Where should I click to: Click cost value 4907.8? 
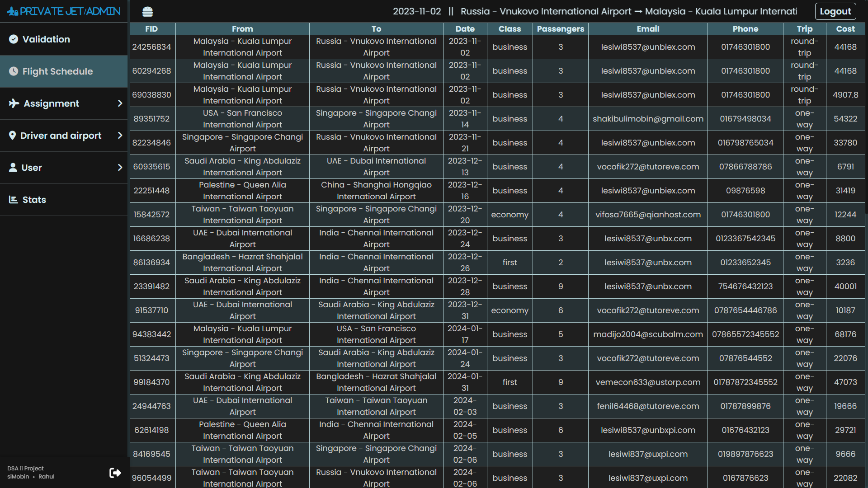click(x=845, y=95)
